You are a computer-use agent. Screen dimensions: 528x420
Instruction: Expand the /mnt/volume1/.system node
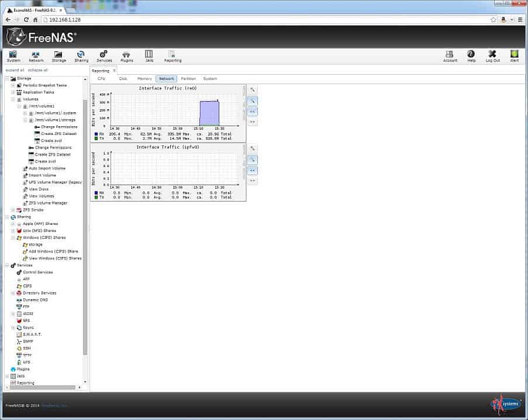click(x=25, y=113)
